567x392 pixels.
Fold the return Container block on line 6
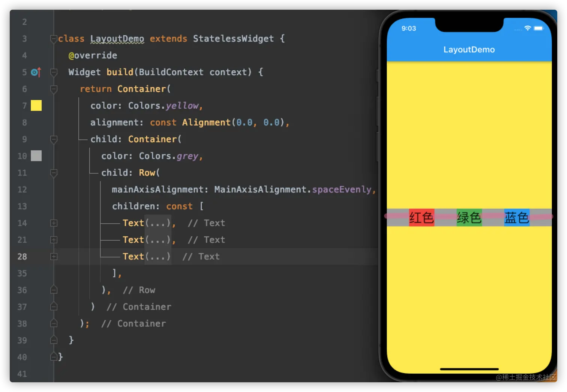point(54,89)
